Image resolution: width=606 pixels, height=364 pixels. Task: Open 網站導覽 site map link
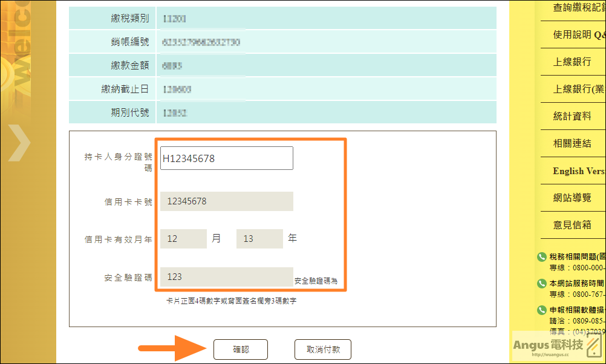pyautogui.click(x=572, y=198)
